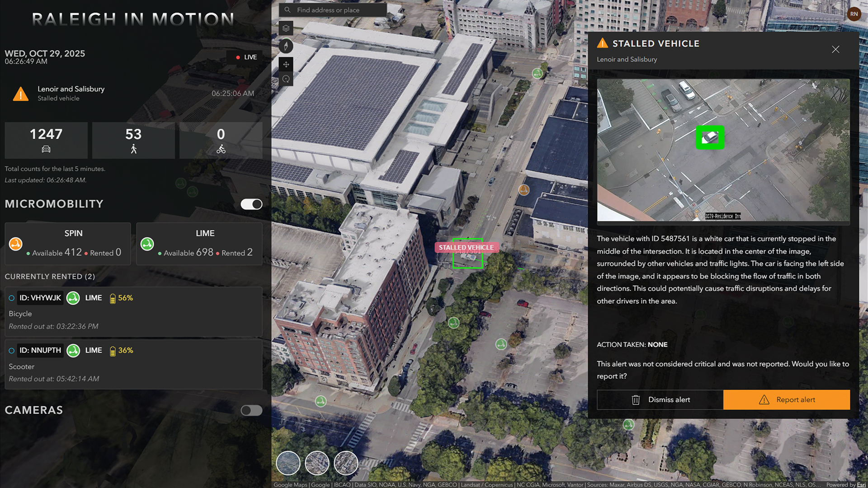Close the Stalled Vehicle panel
Viewport: 868px width, 488px height.
pos(835,49)
